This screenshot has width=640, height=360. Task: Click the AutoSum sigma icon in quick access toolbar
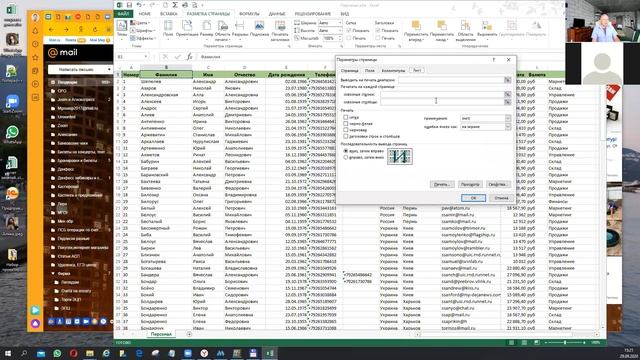(x=175, y=5)
